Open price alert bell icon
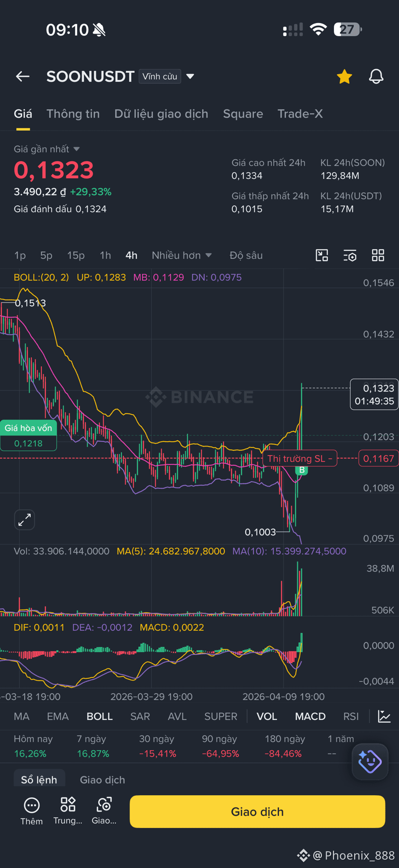The height and width of the screenshot is (868, 399). pos(376,76)
